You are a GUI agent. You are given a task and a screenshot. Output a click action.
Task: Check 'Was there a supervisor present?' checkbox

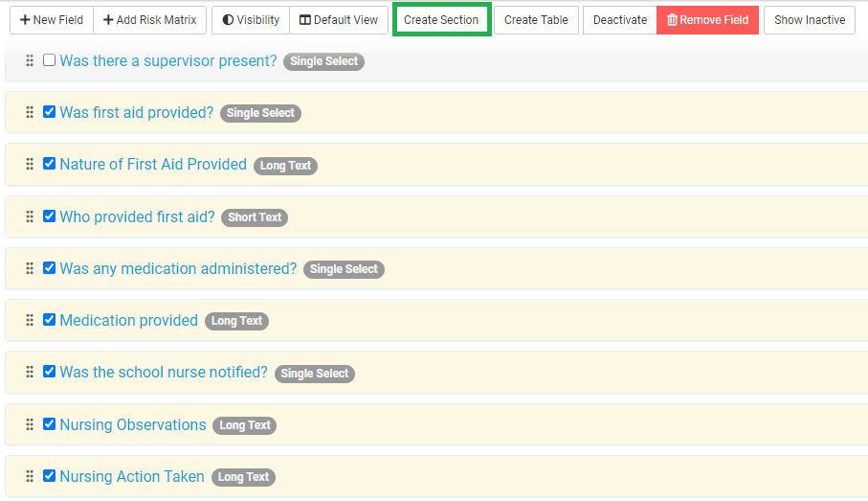49,59
